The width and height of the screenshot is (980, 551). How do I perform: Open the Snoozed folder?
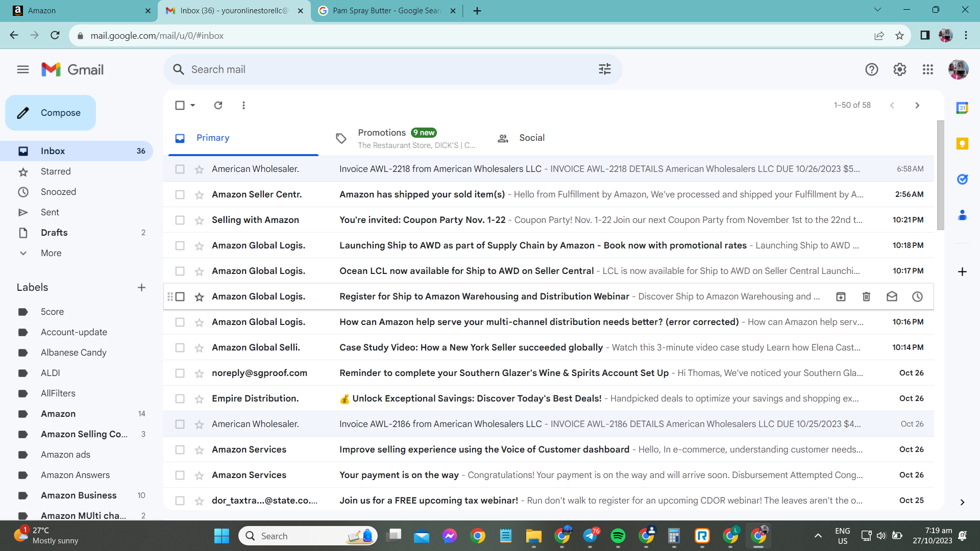tap(77, 192)
